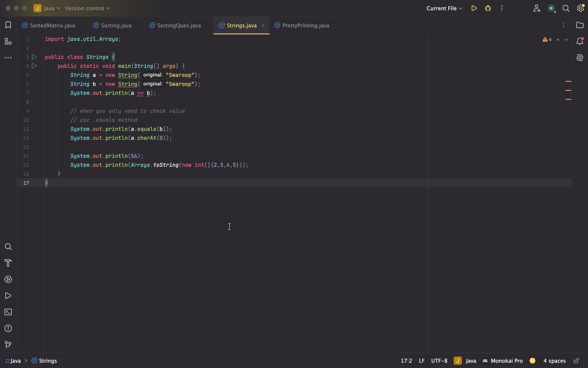The height and width of the screenshot is (368, 588).
Task: Click Strings breadcrumb in navigation bar
Action: point(44,361)
